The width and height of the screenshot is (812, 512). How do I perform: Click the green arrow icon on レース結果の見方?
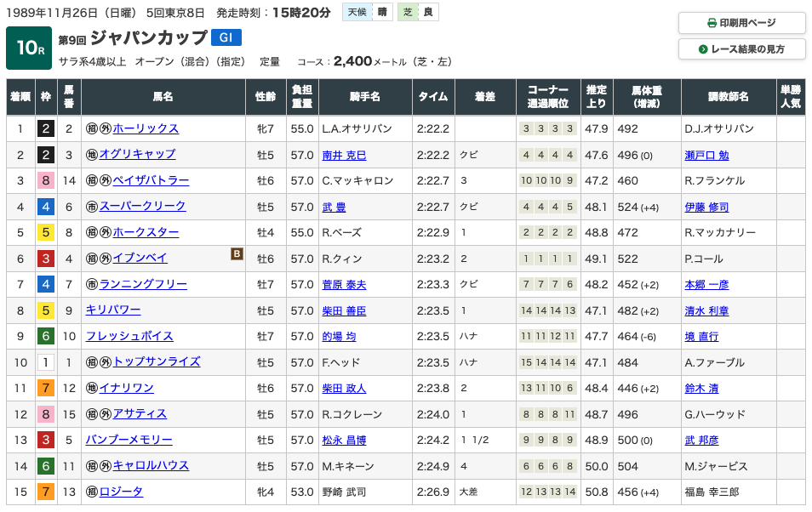(x=703, y=49)
